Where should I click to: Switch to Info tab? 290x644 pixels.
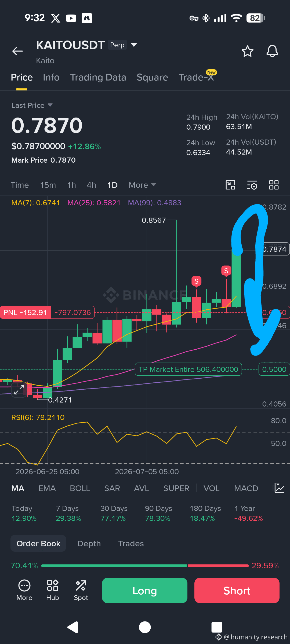(51, 78)
